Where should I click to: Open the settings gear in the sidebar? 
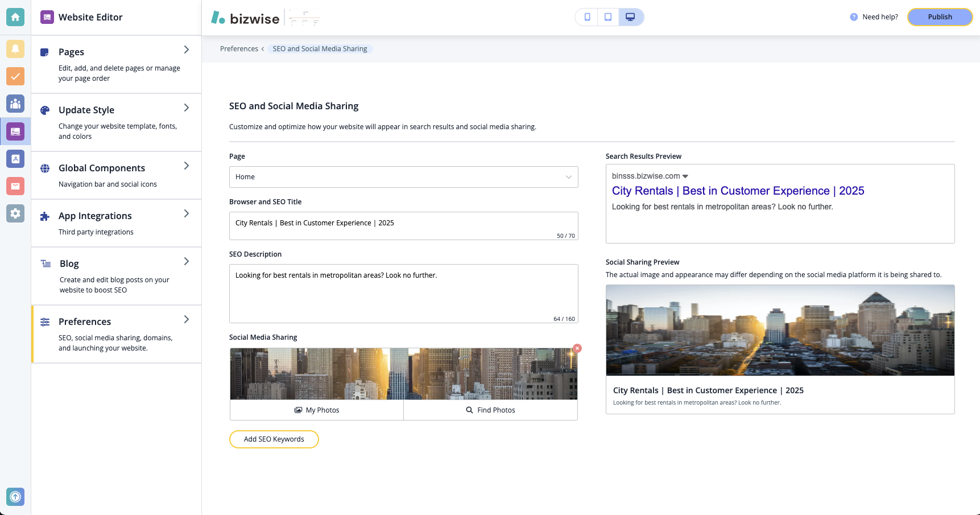(x=15, y=213)
